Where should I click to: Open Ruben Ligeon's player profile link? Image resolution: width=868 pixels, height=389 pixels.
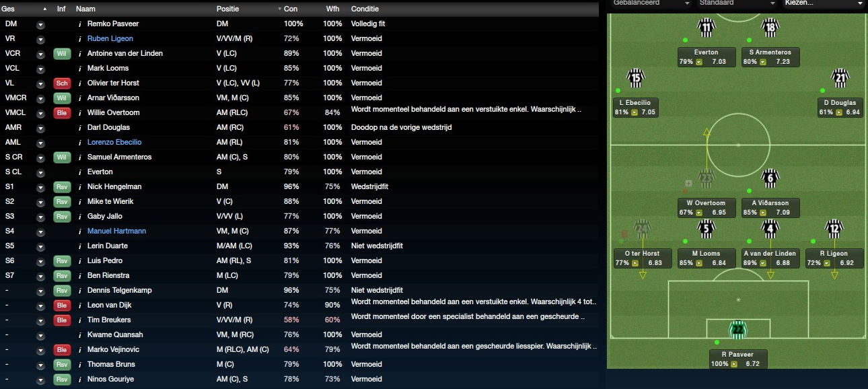point(110,38)
